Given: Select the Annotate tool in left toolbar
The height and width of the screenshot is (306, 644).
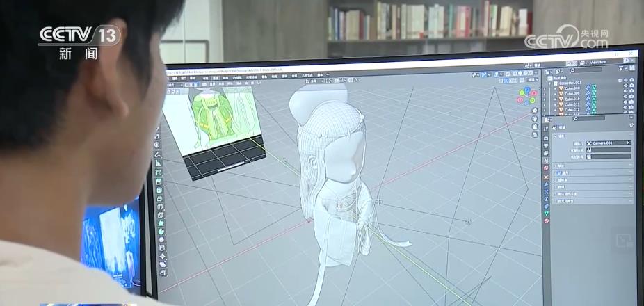Looking at the screenshot, I should click(158, 154).
